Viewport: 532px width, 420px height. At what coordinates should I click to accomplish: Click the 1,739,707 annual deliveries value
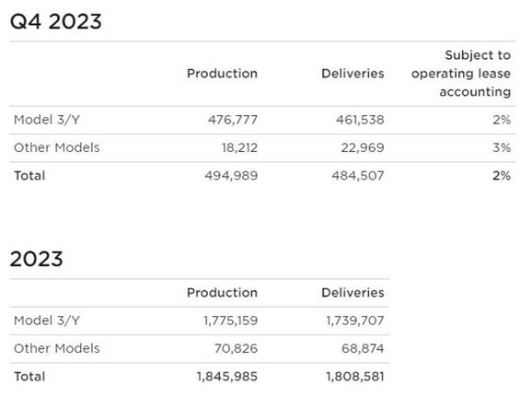point(355,321)
